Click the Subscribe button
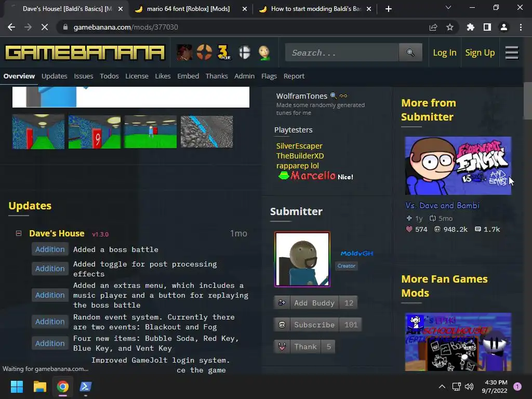 pos(317,325)
